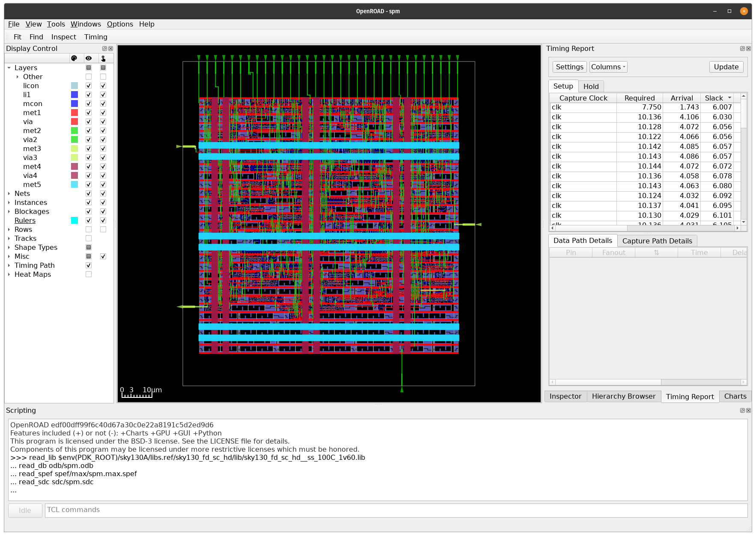Image resolution: width=756 pixels, height=536 pixels.
Task: Click the Slack column sort arrow
Action: [x=729, y=98]
